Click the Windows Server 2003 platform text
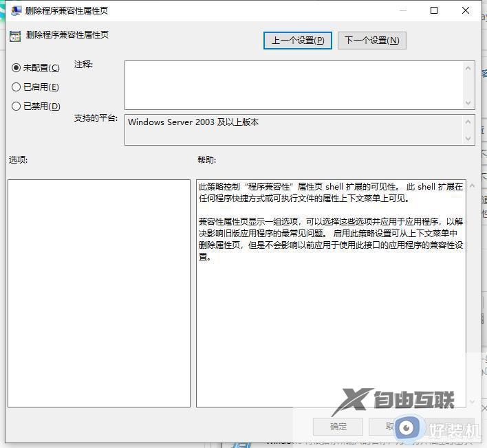 (193, 122)
